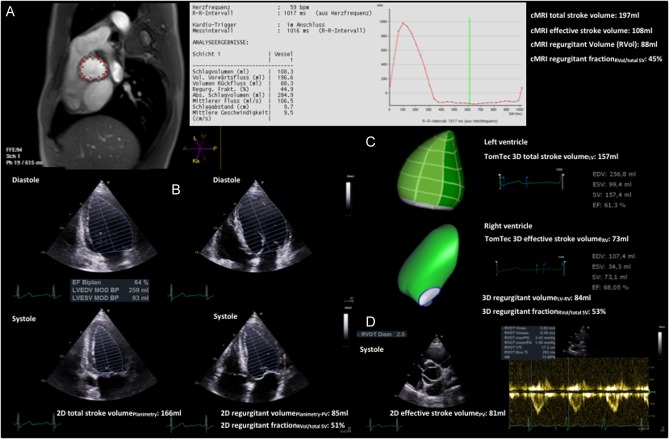Click the red flow curve in the MRI graph

455,64
